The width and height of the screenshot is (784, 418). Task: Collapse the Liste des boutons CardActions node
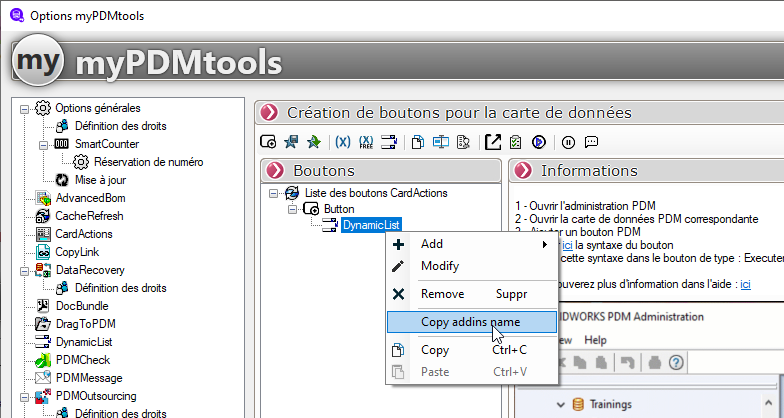click(274, 193)
